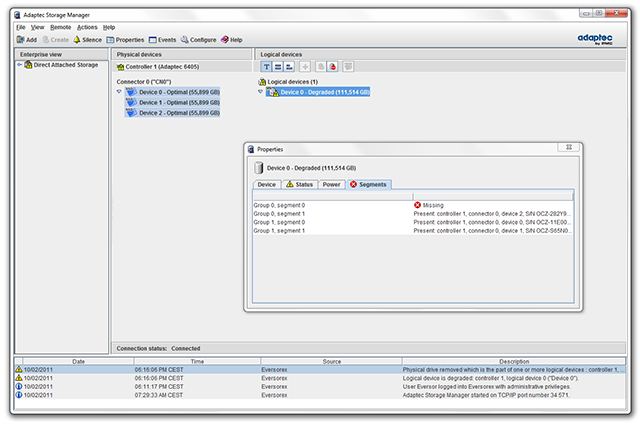640x424 pixels.
Task: Select the relative size capacity view button
Action: click(289, 67)
